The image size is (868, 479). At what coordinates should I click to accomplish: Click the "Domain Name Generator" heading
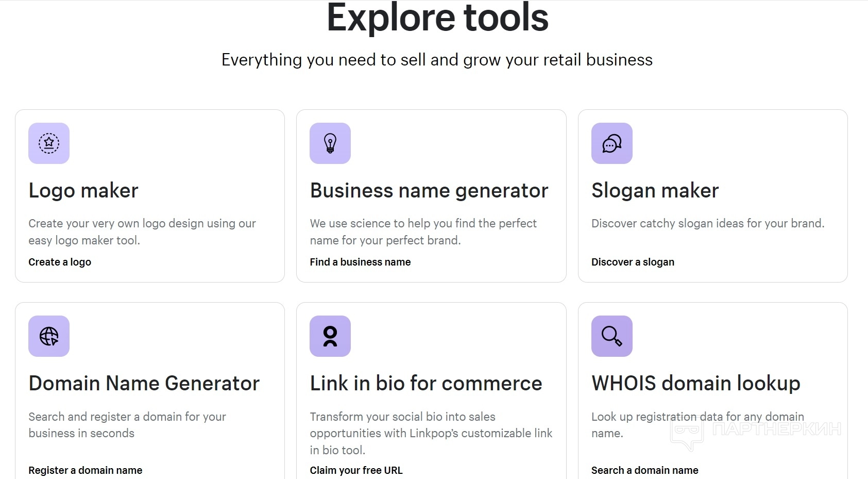[x=144, y=384]
